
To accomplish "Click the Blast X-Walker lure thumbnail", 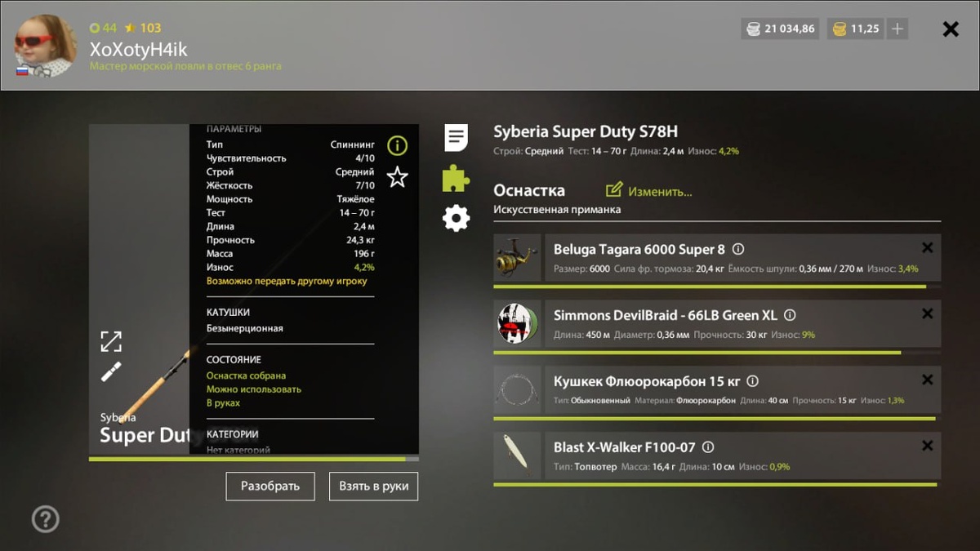I will click(517, 456).
